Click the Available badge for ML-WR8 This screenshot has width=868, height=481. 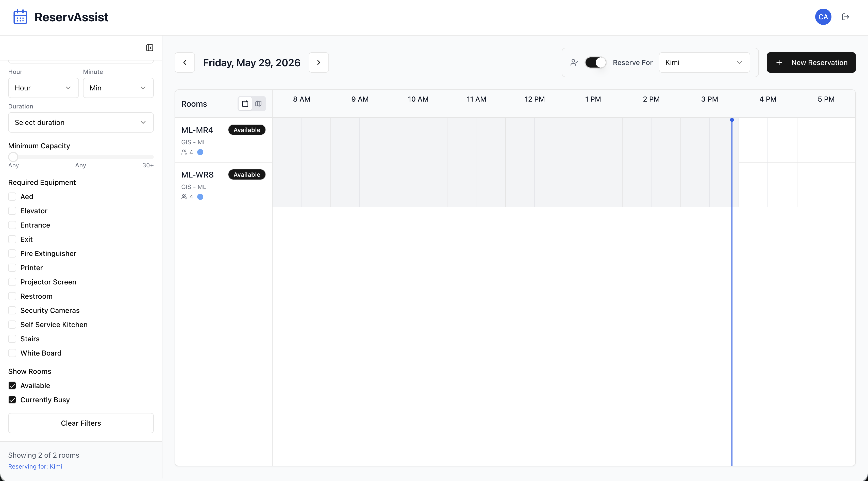pyautogui.click(x=247, y=175)
